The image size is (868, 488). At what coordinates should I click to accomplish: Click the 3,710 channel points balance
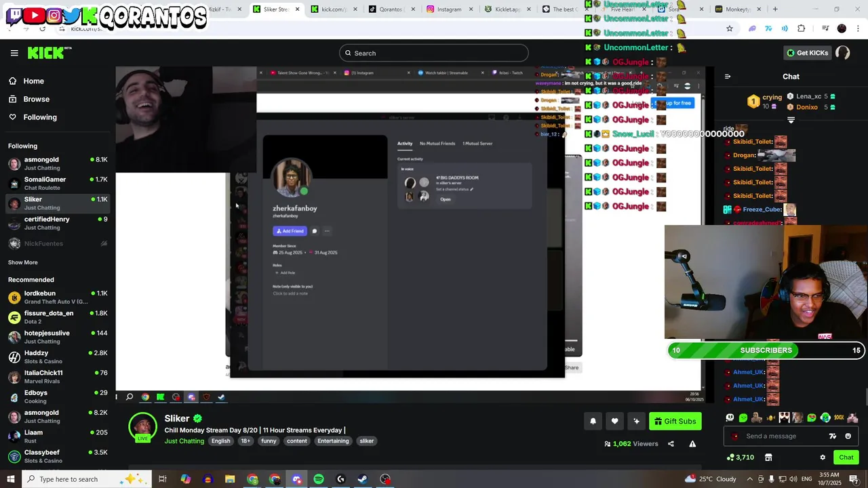[739, 457]
